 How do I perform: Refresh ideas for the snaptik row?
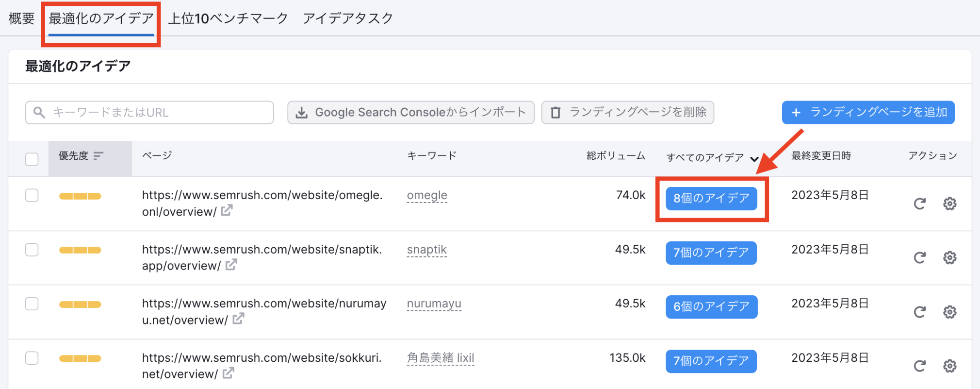click(x=920, y=258)
